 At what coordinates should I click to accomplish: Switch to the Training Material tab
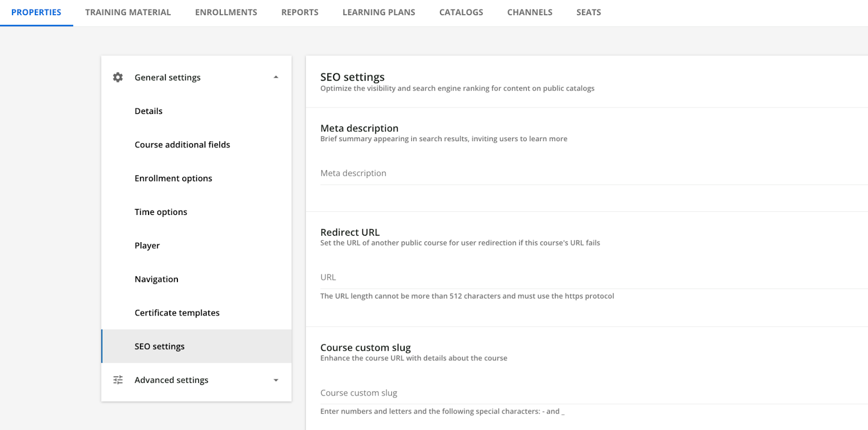pos(128,12)
